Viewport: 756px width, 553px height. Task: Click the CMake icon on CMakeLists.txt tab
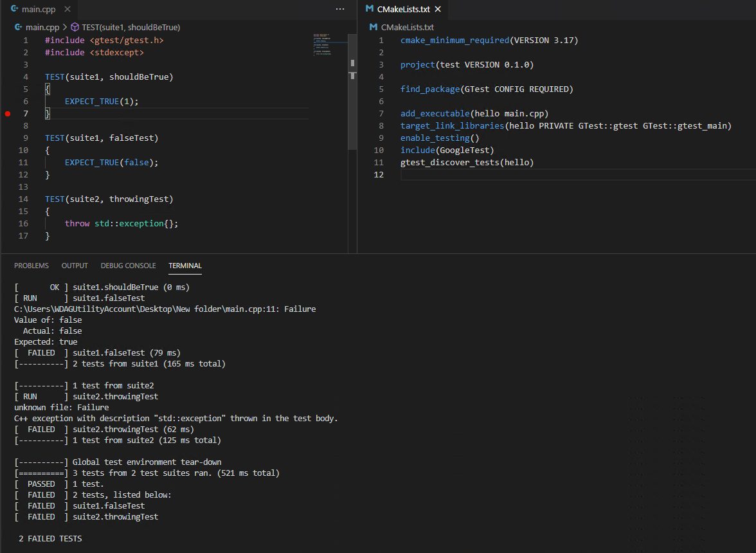(369, 9)
